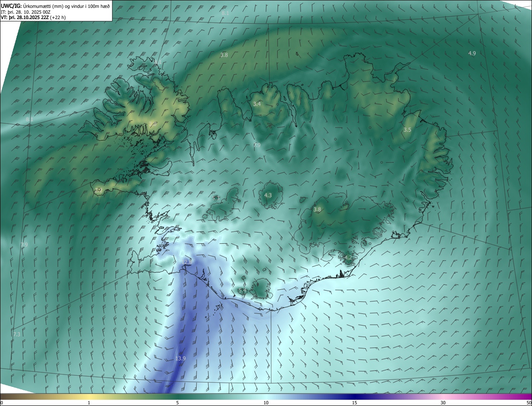Click the pink colorbar segment above 30

tap(443, 396)
